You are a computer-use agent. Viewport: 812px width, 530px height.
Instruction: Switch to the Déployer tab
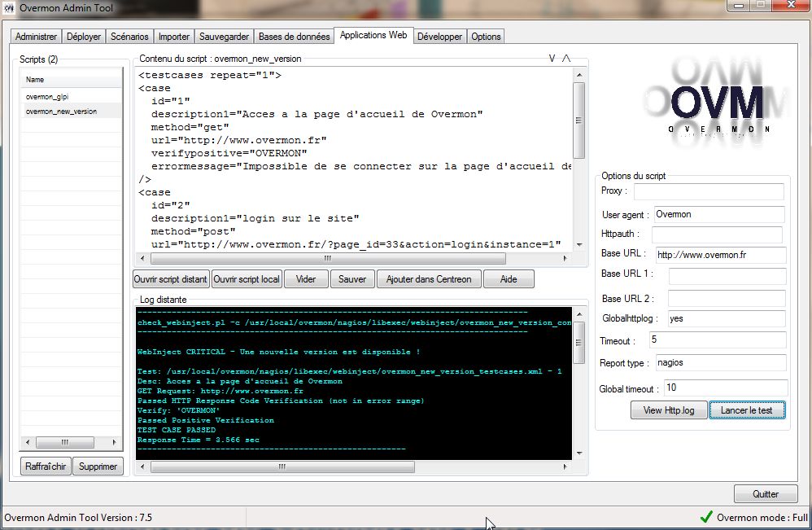(84, 37)
